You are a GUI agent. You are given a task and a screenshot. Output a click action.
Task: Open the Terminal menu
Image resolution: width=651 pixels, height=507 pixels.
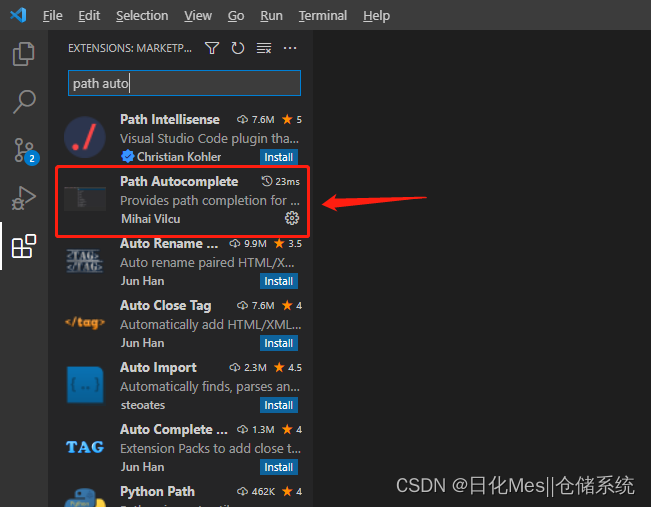pyautogui.click(x=323, y=16)
